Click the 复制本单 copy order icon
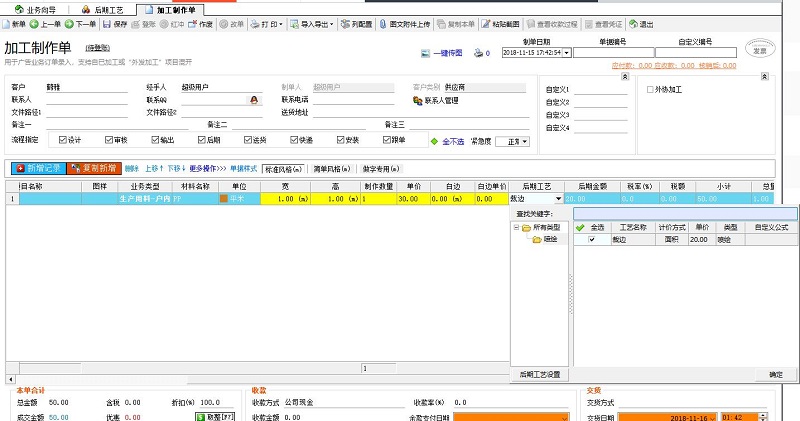The image size is (800, 421). 441,24
